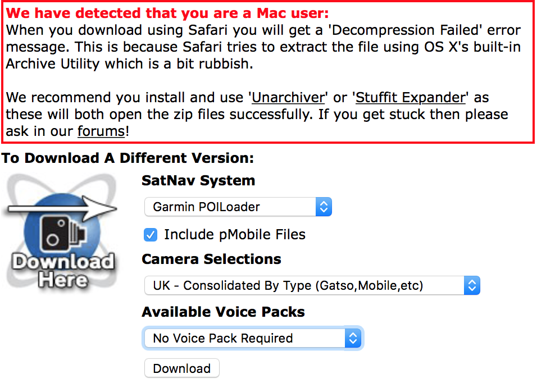This screenshot has height=392, width=546.
Task: Click 'To Download A Different Version' heading
Action: [x=128, y=158]
